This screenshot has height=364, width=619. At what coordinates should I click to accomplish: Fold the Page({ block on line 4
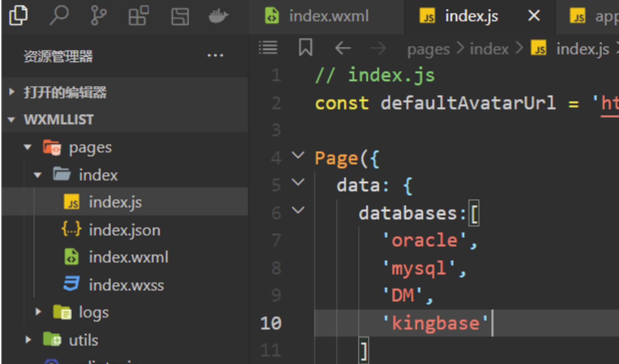[298, 156]
